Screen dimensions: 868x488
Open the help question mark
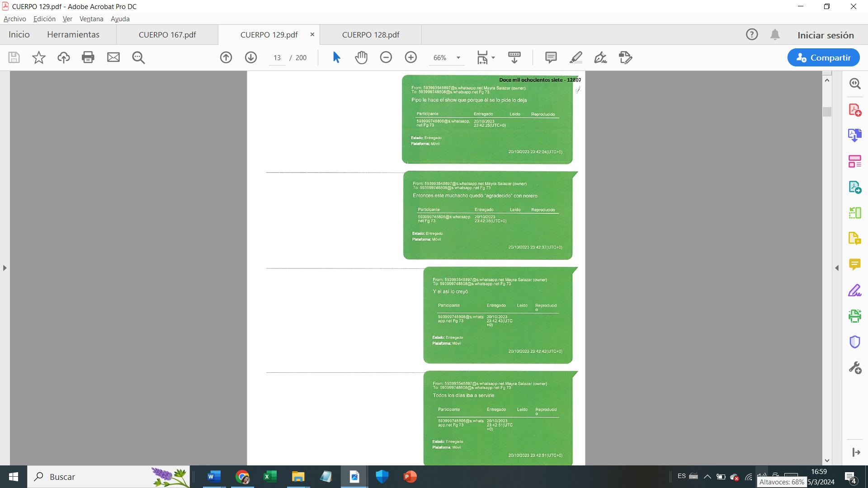[x=752, y=35]
